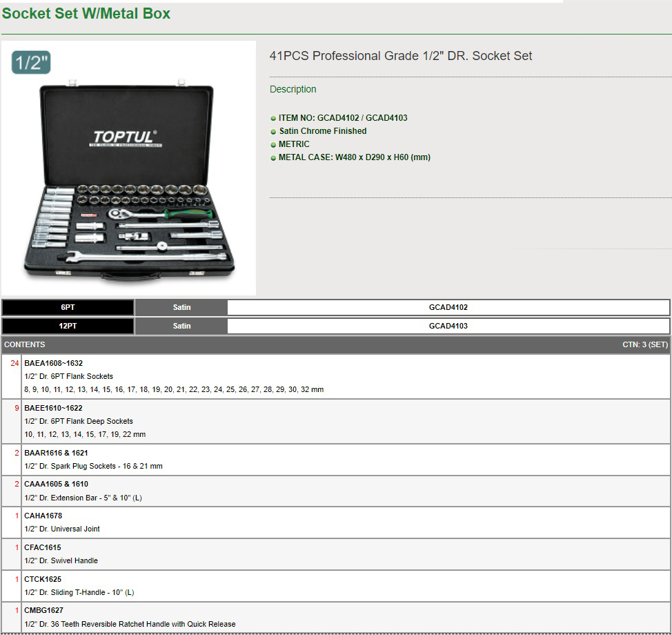Click the "CTN: 3 (SET)" label
The height and width of the screenshot is (635, 672).
[645, 344]
